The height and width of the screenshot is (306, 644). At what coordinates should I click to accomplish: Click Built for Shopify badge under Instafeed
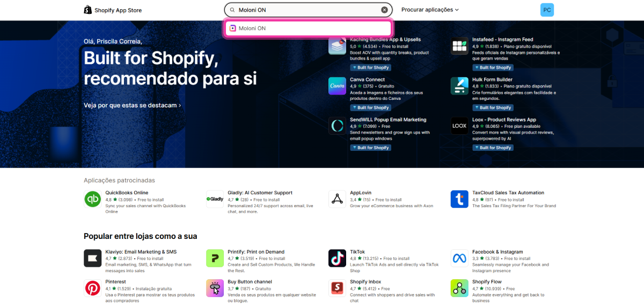coord(493,68)
